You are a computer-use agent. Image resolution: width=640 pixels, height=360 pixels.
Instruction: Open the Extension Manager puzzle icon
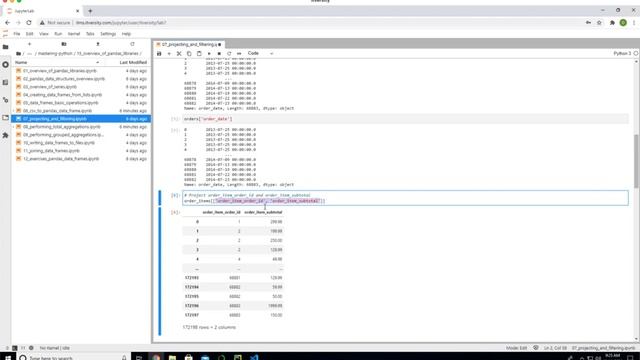(5, 135)
